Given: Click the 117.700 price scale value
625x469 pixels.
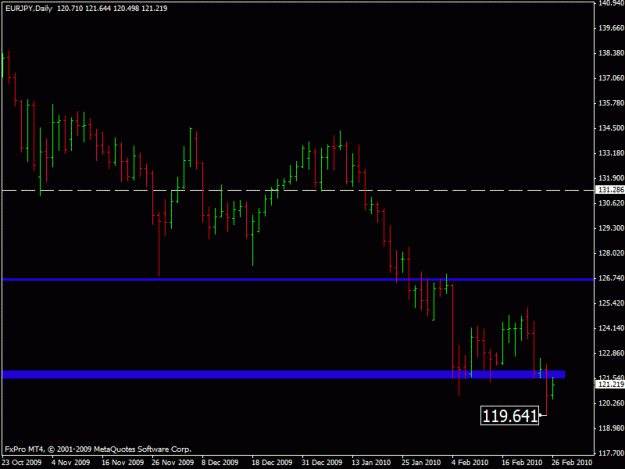Looking at the screenshot, I should [x=611, y=453].
